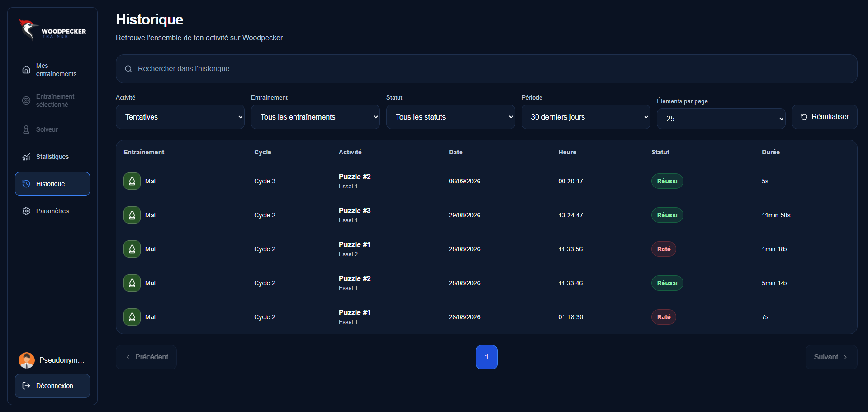Open the Paramètres menu item
The image size is (868, 412).
point(52,211)
